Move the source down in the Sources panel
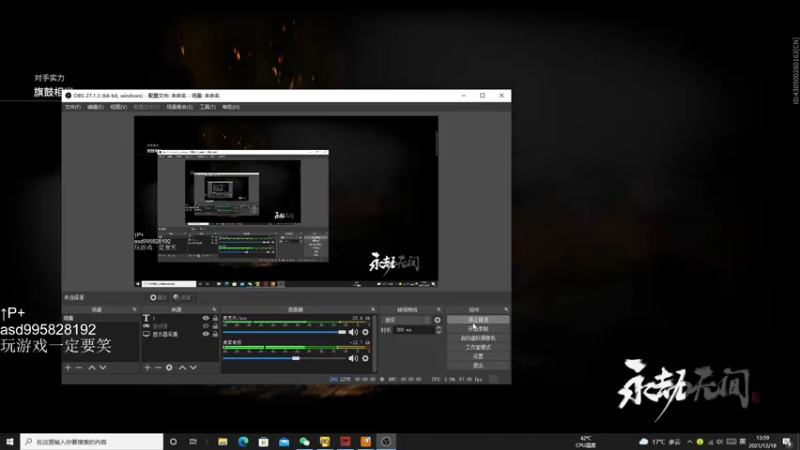The height and width of the screenshot is (450, 800). click(193, 367)
